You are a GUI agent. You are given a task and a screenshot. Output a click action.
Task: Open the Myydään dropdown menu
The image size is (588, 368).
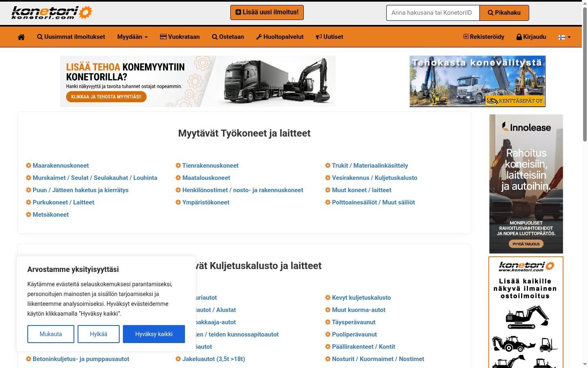(132, 37)
